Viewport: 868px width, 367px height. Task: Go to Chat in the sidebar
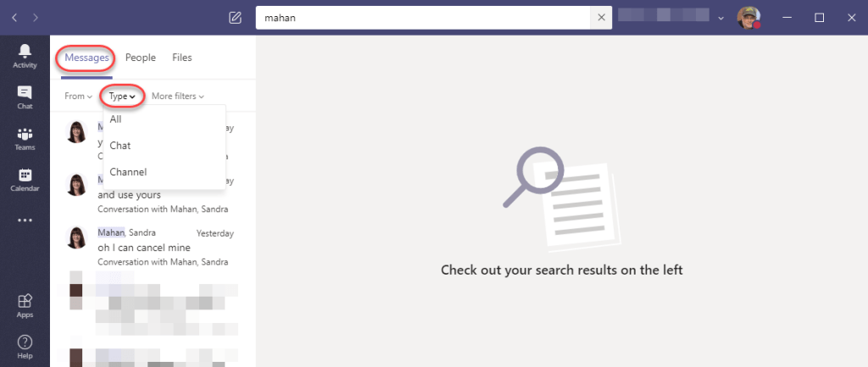click(x=25, y=97)
